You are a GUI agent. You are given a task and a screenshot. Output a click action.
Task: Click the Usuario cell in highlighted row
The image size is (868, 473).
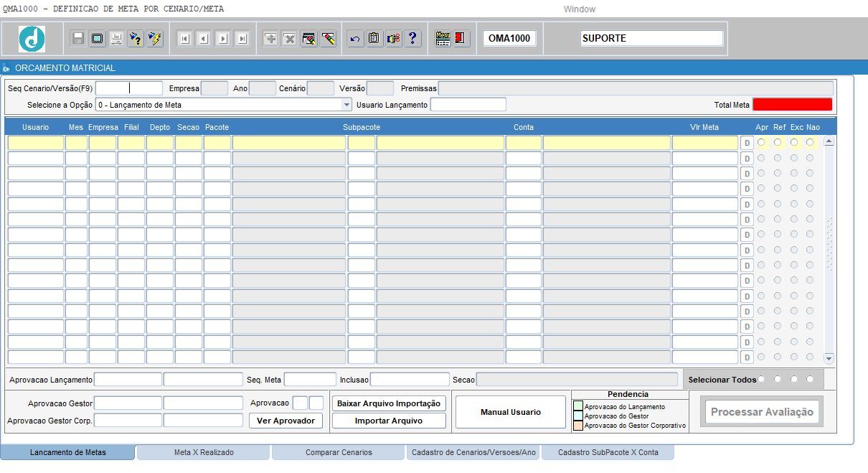tap(36, 143)
